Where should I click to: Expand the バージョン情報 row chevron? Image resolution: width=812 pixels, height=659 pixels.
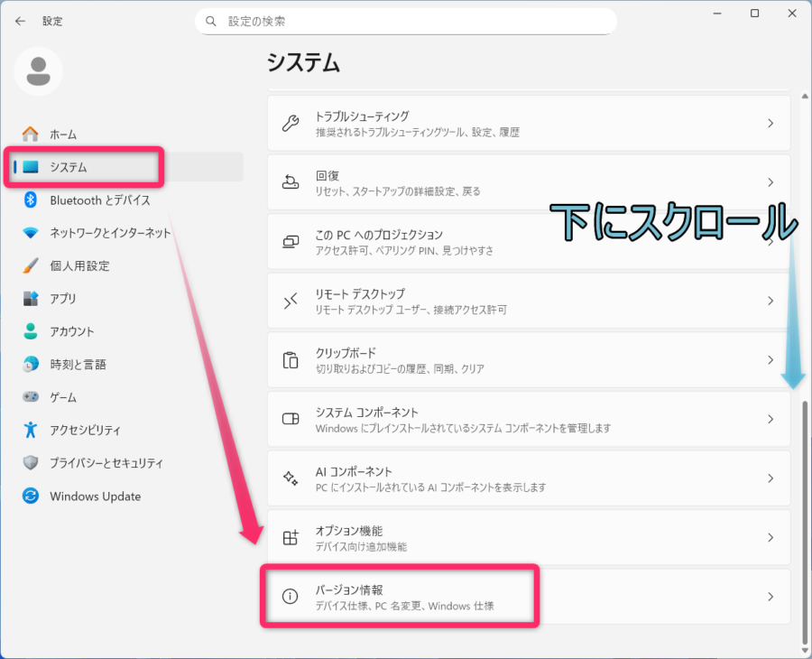pos(770,596)
